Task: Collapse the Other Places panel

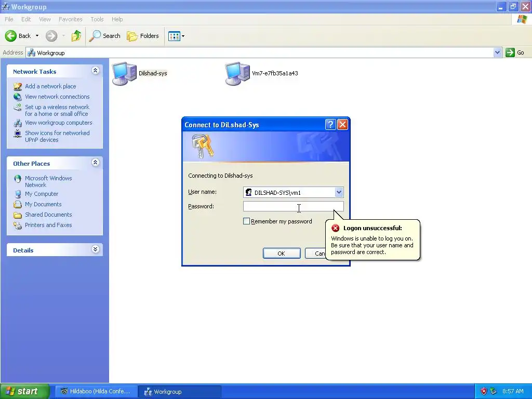Action: click(x=96, y=163)
